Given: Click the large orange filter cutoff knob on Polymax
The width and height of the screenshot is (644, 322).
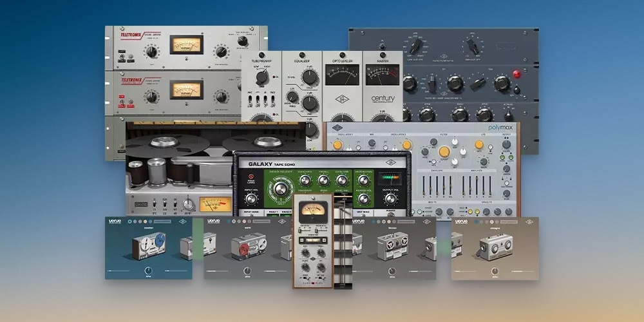Looking at the screenshot, I should click(444, 152).
